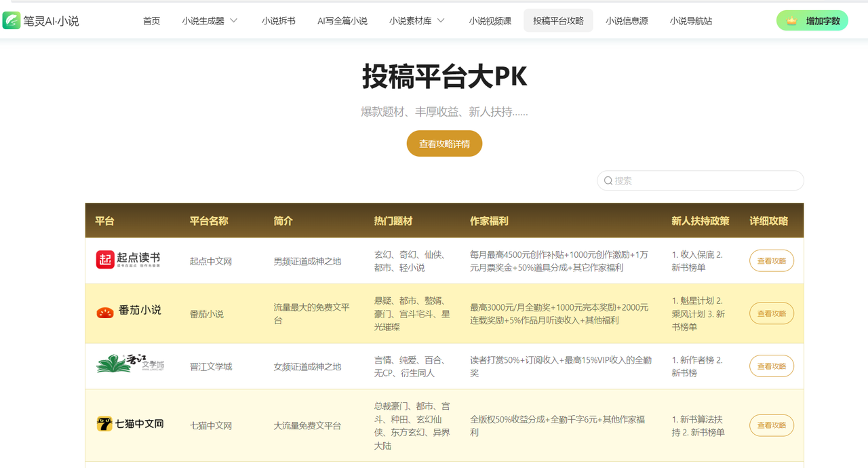Click 查看攻略 for 番茄小说 row
The image size is (868, 468).
(x=772, y=313)
